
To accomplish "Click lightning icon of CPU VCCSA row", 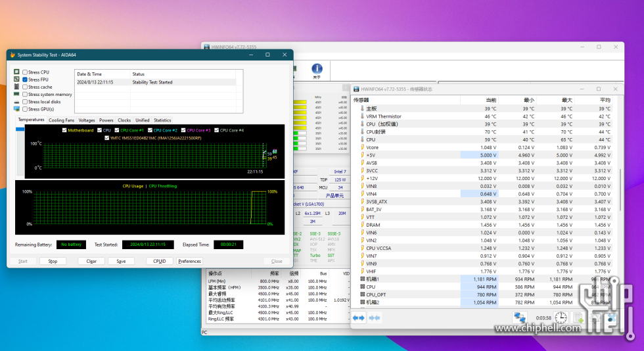I will coord(362,248).
